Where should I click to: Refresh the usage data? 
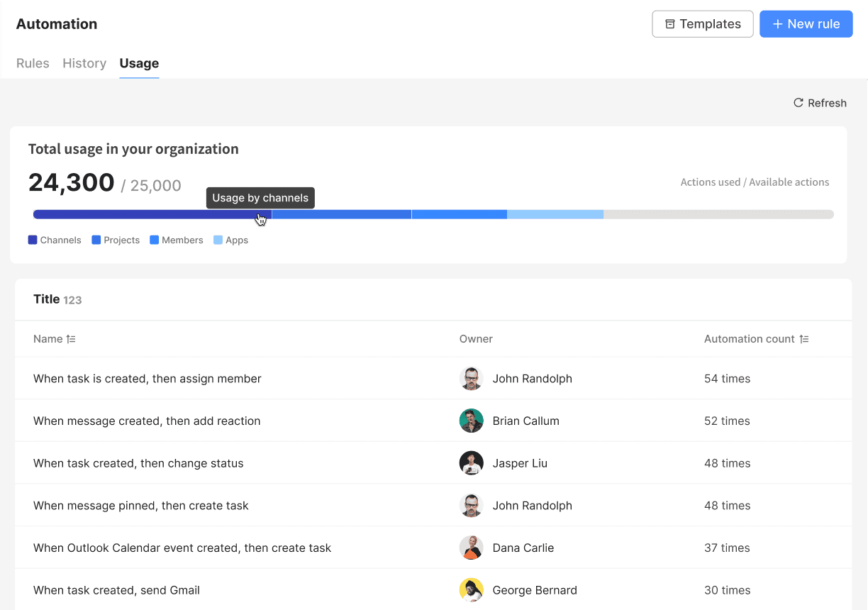(x=819, y=103)
